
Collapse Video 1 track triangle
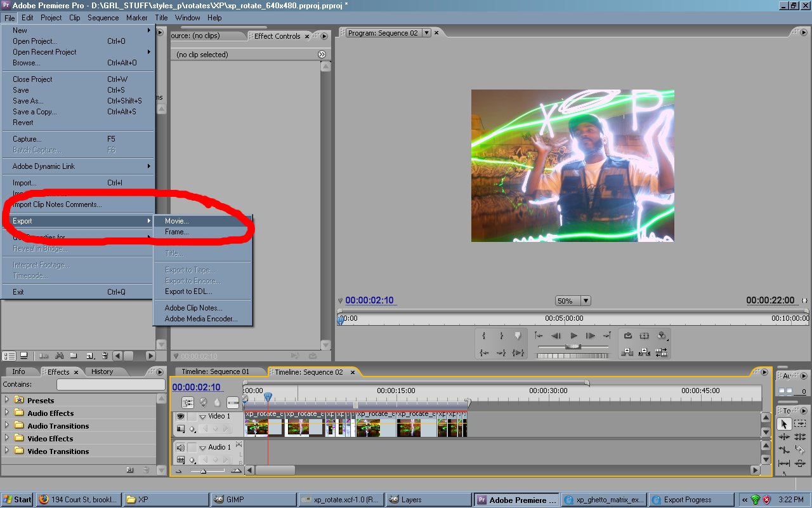coord(202,417)
